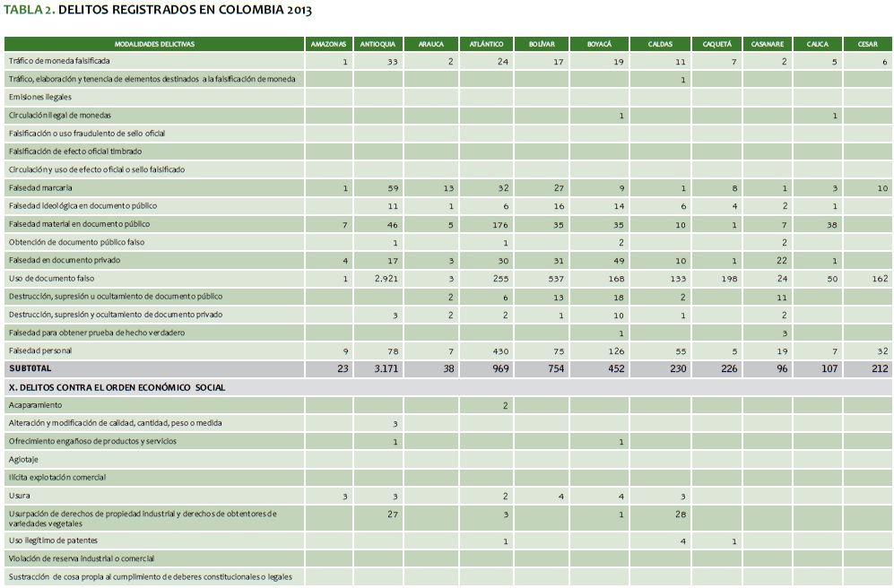Click the 'Tráfico de moneda falsificada' row

[x=58, y=61]
